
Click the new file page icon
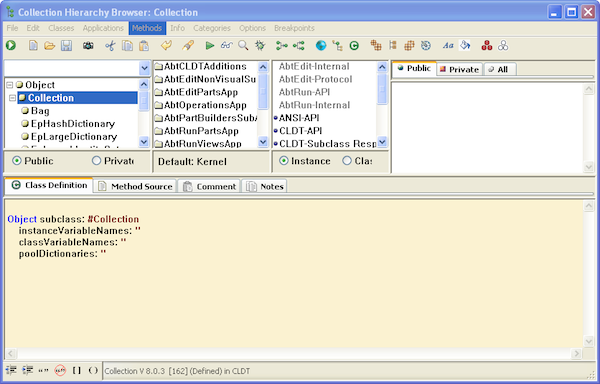pos(33,46)
